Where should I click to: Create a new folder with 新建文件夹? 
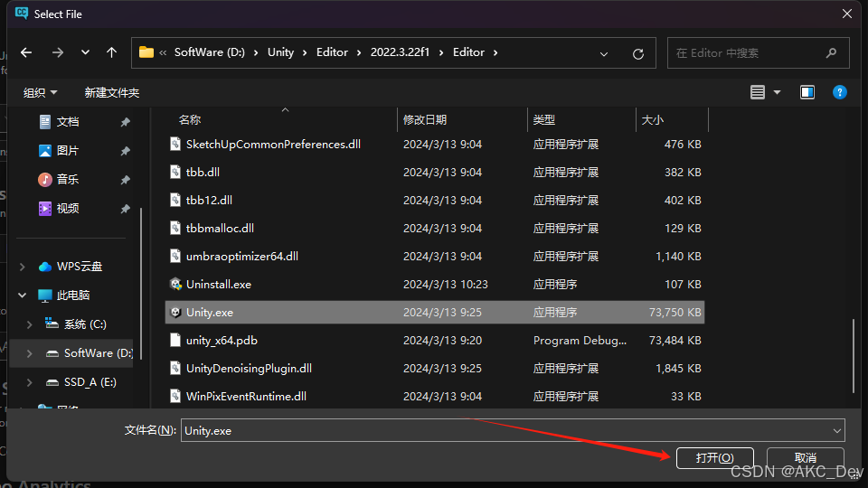pos(112,92)
